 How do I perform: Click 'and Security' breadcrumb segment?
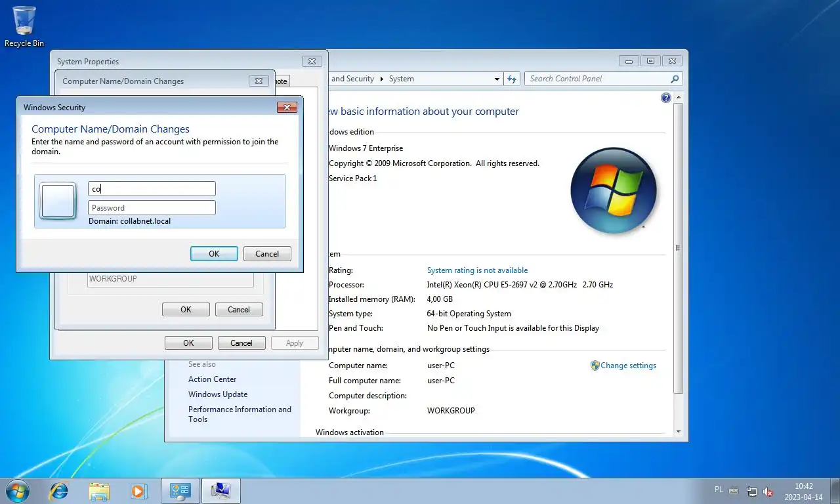[352, 79]
